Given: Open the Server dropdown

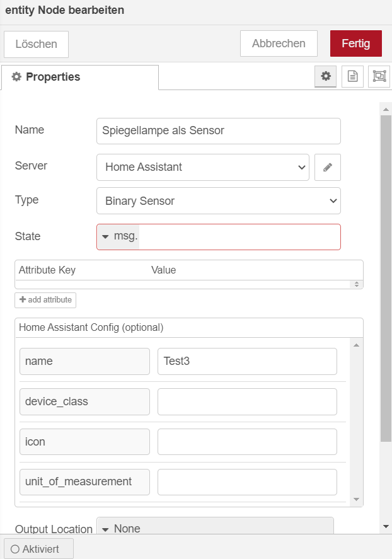Looking at the screenshot, I should (x=202, y=167).
